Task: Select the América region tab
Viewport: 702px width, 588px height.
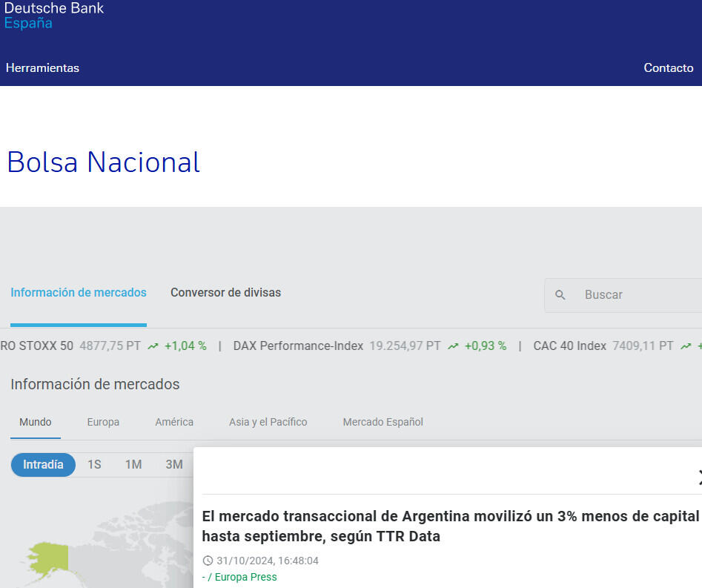Action: (174, 422)
